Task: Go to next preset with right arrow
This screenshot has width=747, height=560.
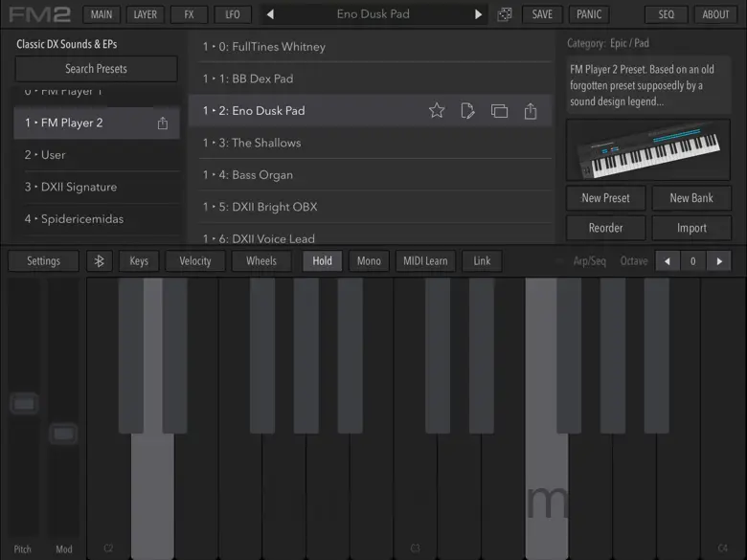Action: coord(478,14)
